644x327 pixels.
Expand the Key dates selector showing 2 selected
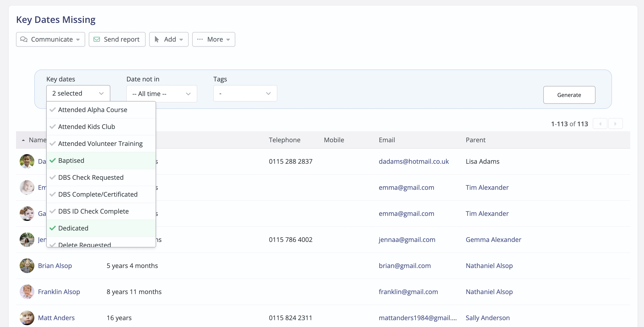pos(78,93)
